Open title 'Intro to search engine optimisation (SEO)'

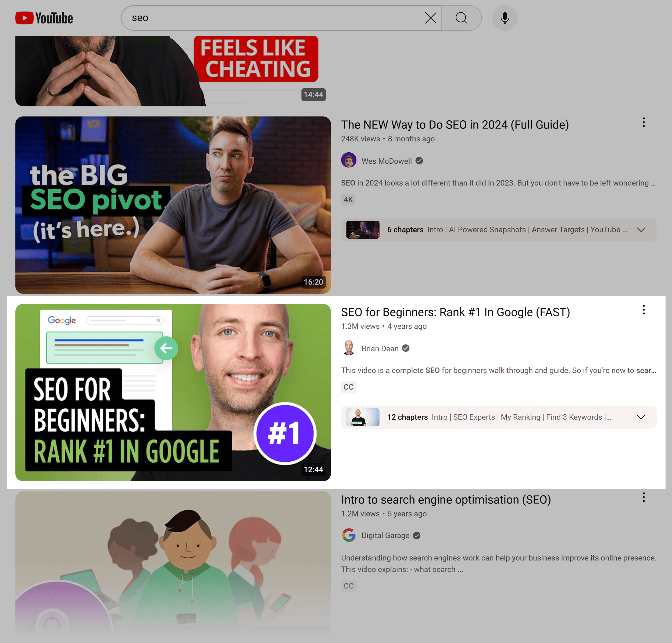click(x=446, y=500)
